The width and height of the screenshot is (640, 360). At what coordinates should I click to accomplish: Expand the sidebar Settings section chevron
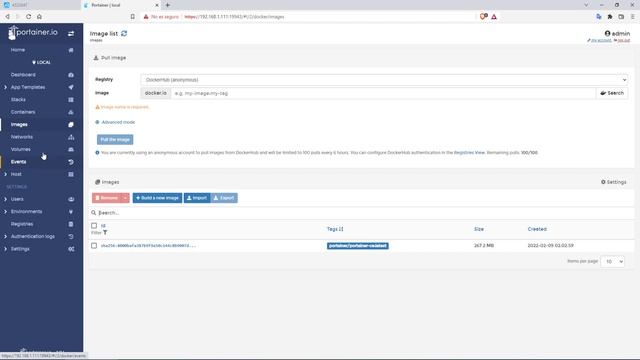click(x=5, y=249)
